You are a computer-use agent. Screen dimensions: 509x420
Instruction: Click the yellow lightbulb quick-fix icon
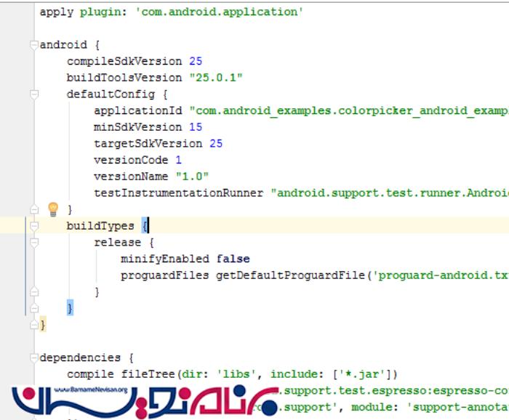53,209
